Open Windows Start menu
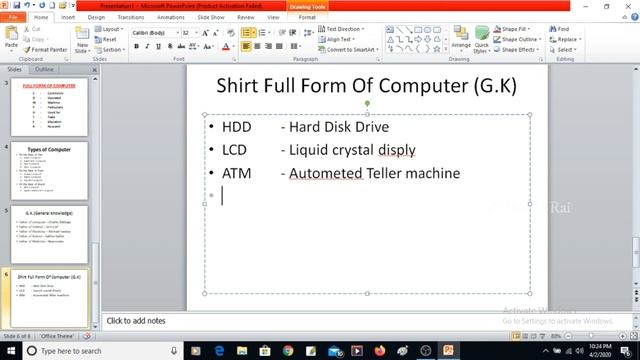This screenshot has width=640, height=360. pyautogui.click(x=11, y=351)
